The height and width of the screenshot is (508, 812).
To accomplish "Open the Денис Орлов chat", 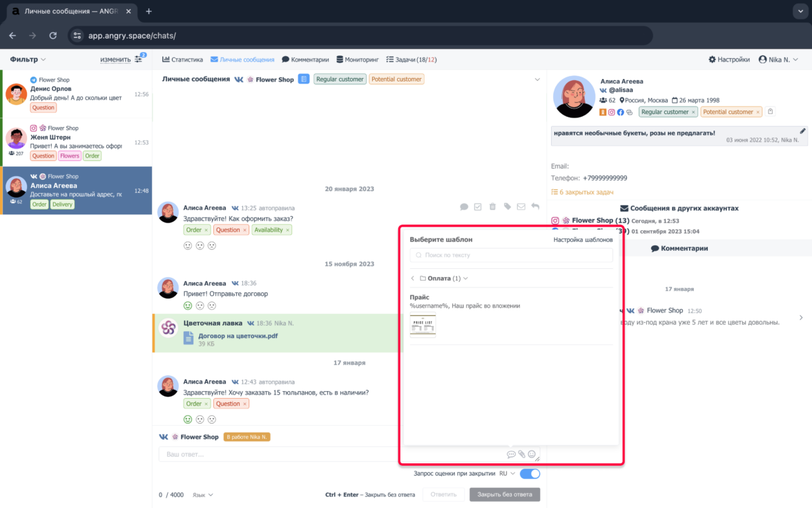I will click(x=77, y=94).
